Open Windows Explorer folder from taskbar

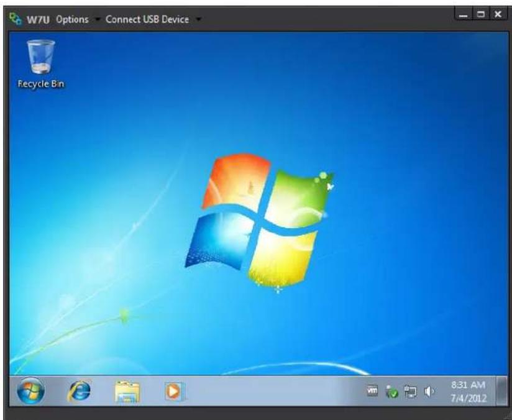(x=127, y=391)
